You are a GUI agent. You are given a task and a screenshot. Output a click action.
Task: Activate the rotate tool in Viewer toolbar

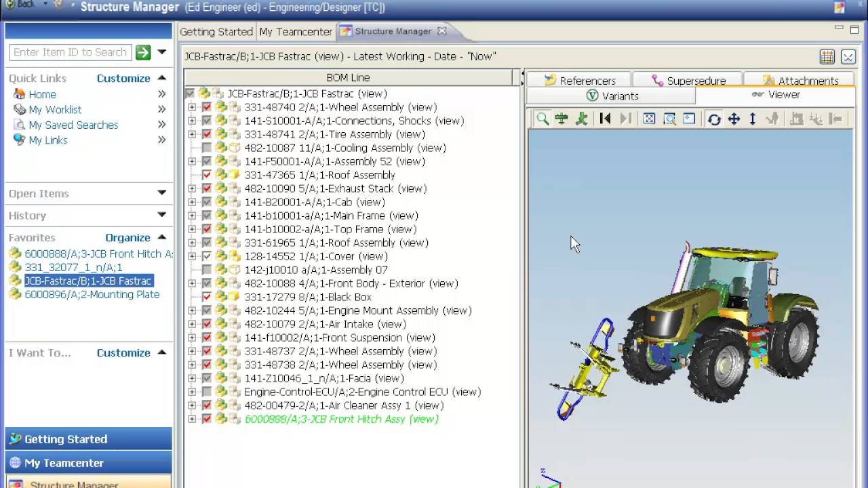(x=714, y=119)
